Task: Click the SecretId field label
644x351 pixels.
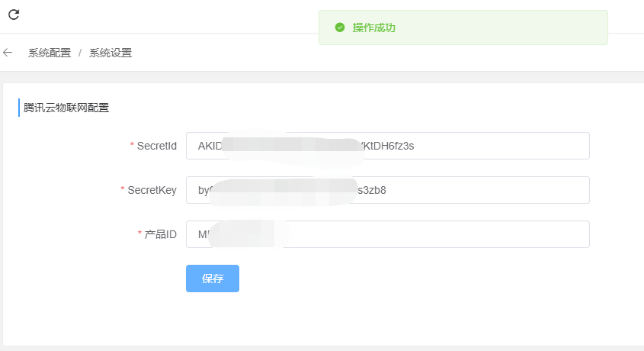Action: click(156, 146)
